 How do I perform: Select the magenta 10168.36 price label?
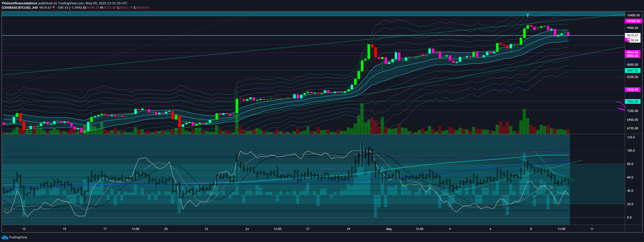pos(633,21)
